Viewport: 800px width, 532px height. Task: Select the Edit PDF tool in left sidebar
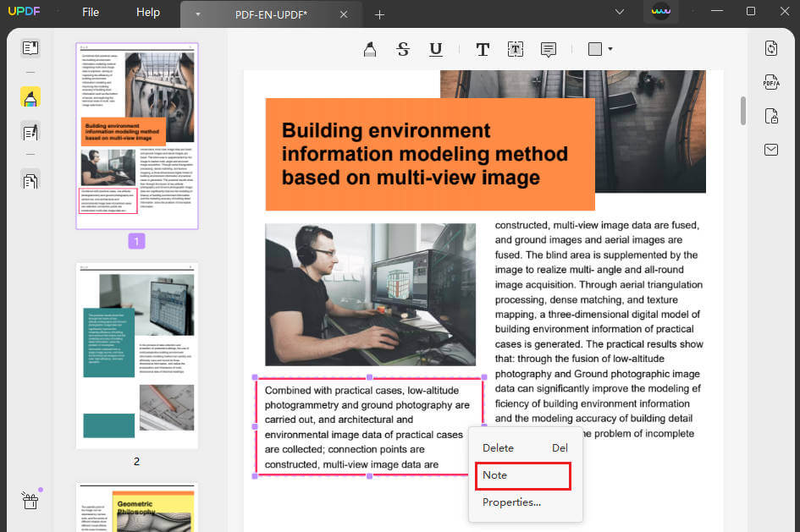pos(30,132)
